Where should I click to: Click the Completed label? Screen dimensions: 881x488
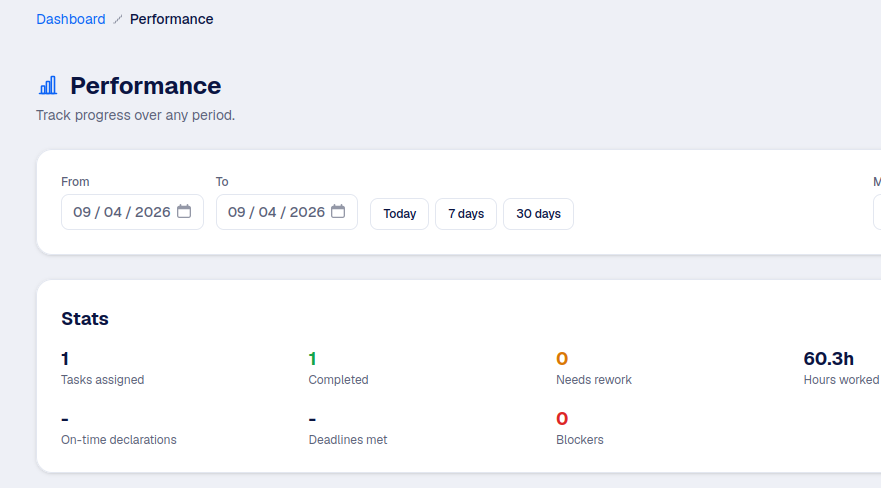click(x=338, y=380)
